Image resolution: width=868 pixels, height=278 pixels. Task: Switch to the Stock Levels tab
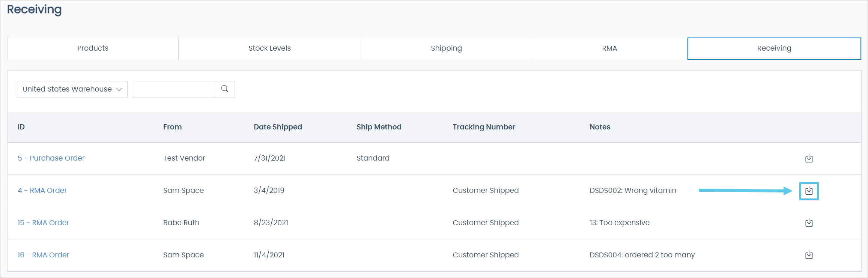269,48
